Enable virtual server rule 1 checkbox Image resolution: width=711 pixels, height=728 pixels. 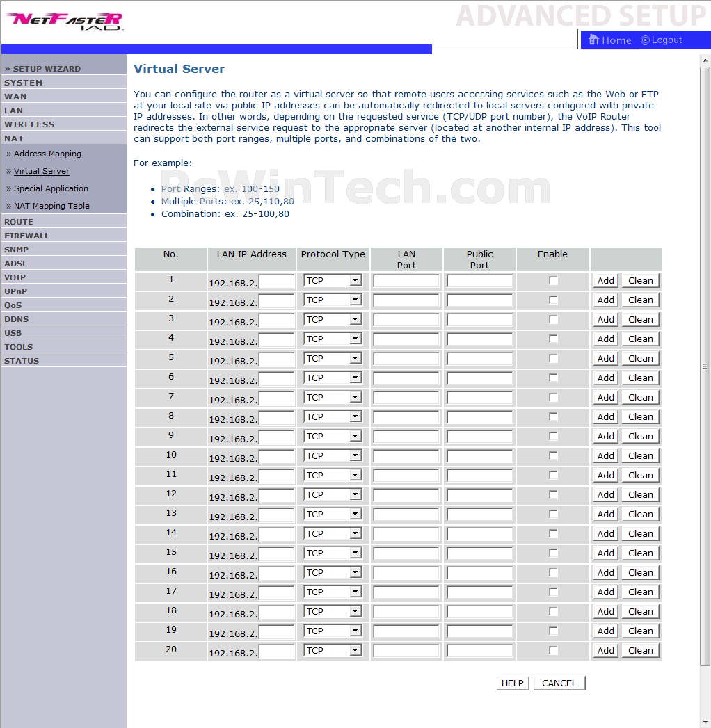coord(552,280)
